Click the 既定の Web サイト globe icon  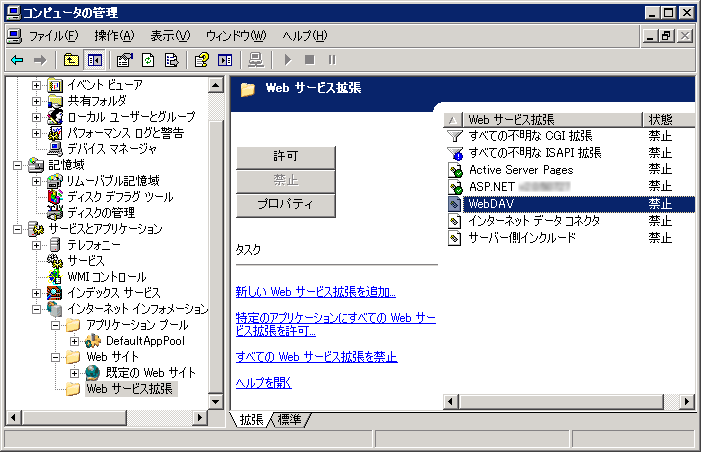click(x=93, y=372)
